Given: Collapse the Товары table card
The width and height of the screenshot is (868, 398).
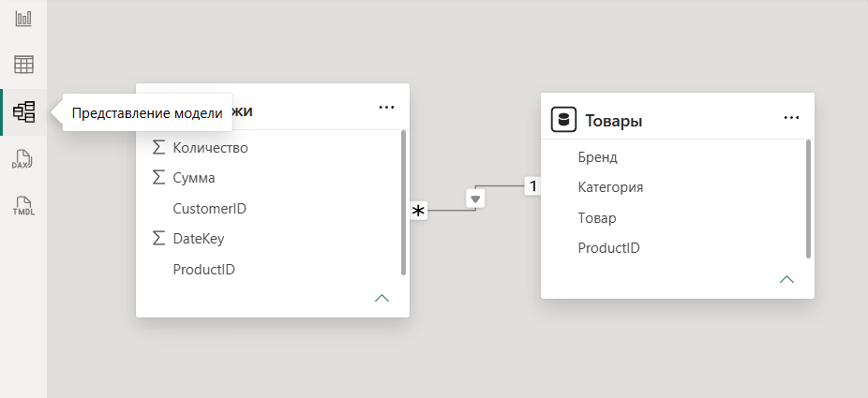Looking at the screenshot, I should point(786,279).
